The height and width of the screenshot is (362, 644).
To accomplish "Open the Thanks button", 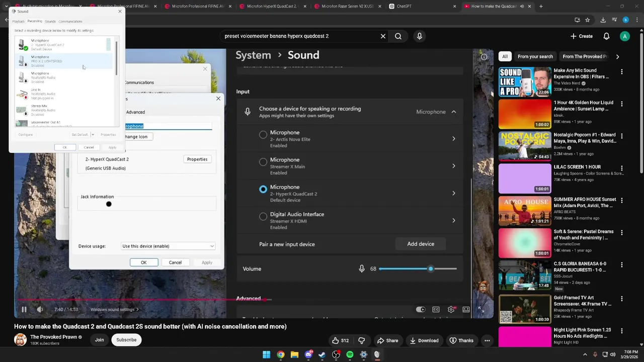I will point(461,340).
